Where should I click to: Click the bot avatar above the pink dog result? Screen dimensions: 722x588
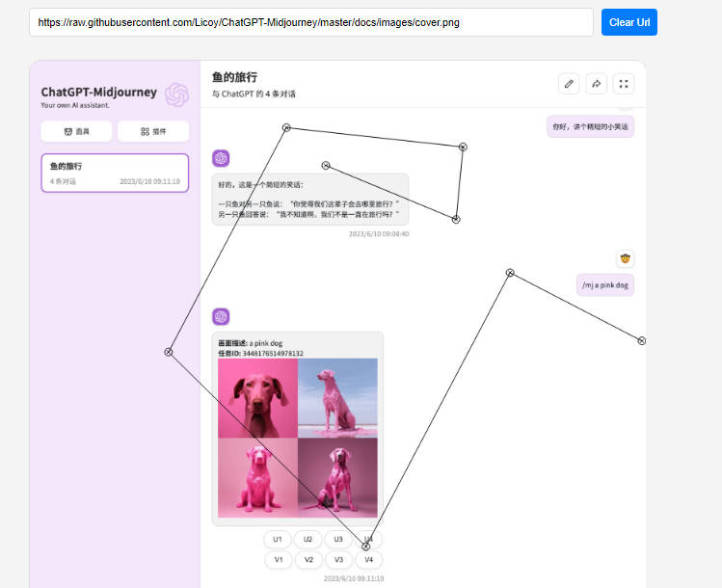(x=221, y=316)
